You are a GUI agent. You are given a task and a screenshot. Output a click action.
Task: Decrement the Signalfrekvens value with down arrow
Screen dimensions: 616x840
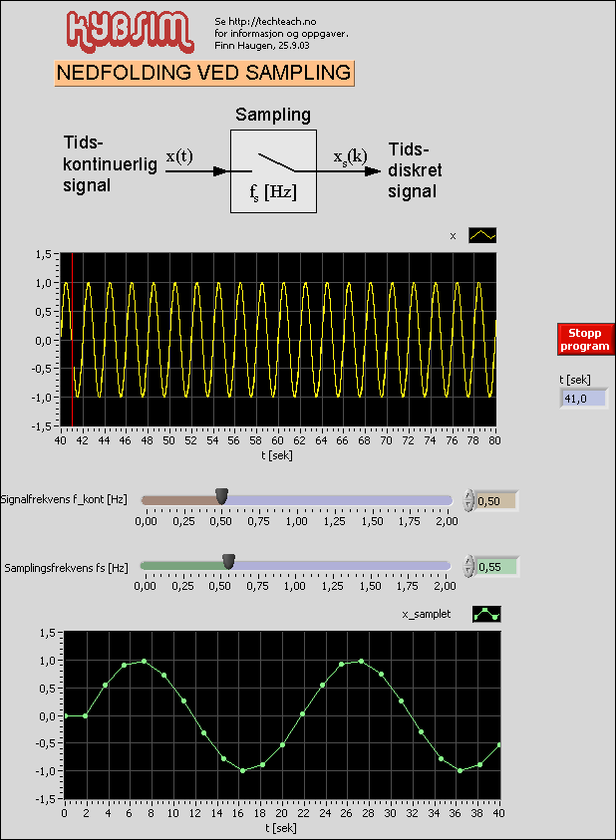click(x=469, y=505)
